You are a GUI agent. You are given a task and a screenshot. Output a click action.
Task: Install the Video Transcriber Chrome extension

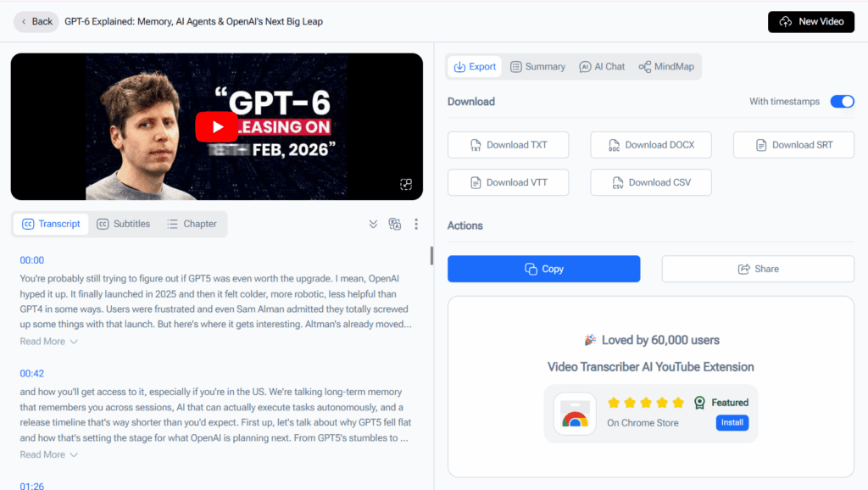732,422
